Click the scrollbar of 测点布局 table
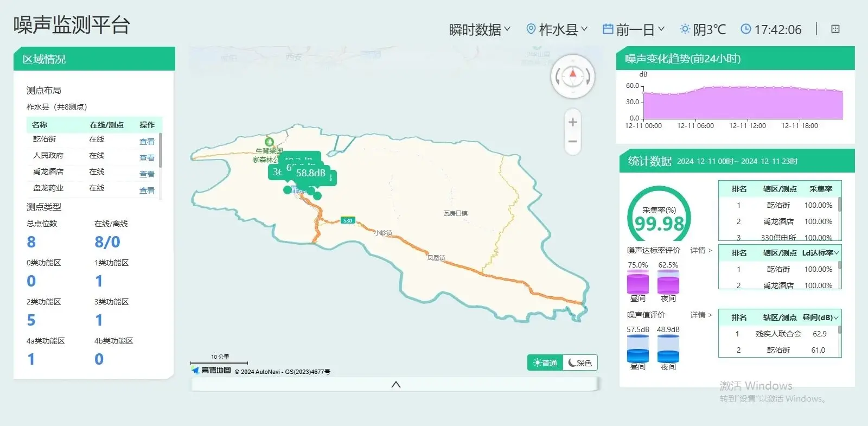 pyautogui.click(x=161, y=151)
